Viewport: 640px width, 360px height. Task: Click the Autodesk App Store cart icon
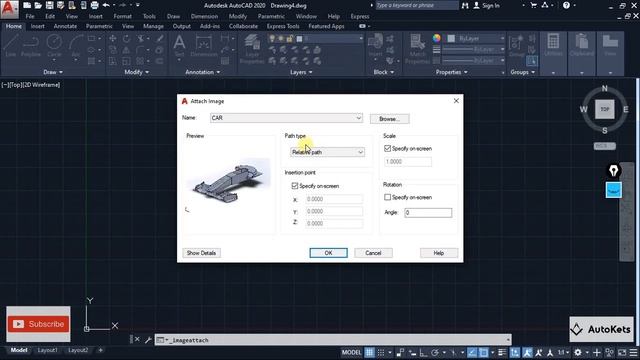pyautogui.click(x=533, y=5)
